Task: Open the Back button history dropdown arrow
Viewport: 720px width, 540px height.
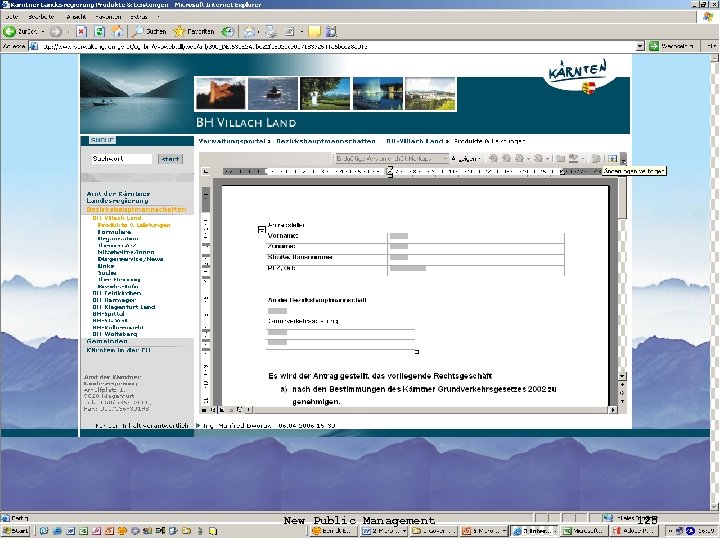Action: pyautogui.click(x=43, y=32)
